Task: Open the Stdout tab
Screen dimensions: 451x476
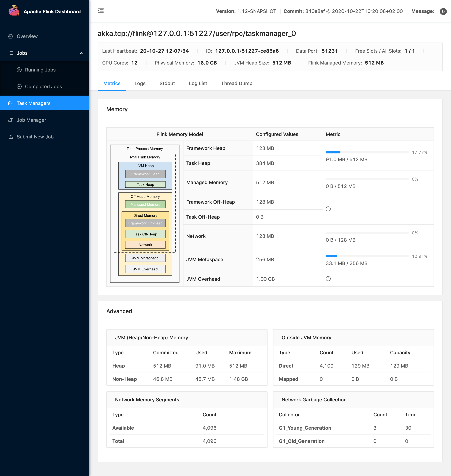Action: (167, 83)
